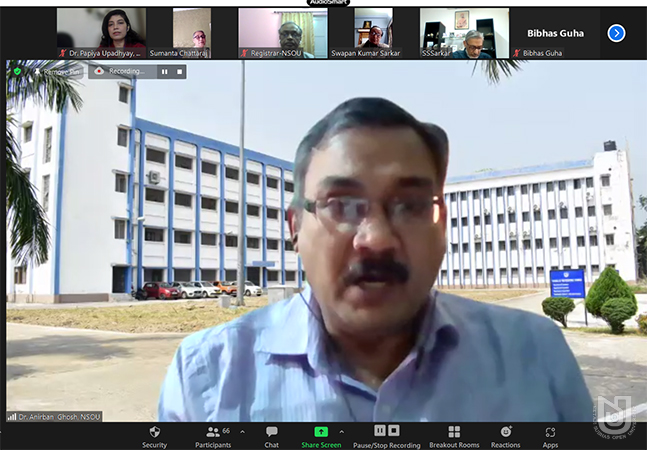Select the Bibhas Guha participant tile
Viewport: 647px width, 450px height.
[555, 33]
